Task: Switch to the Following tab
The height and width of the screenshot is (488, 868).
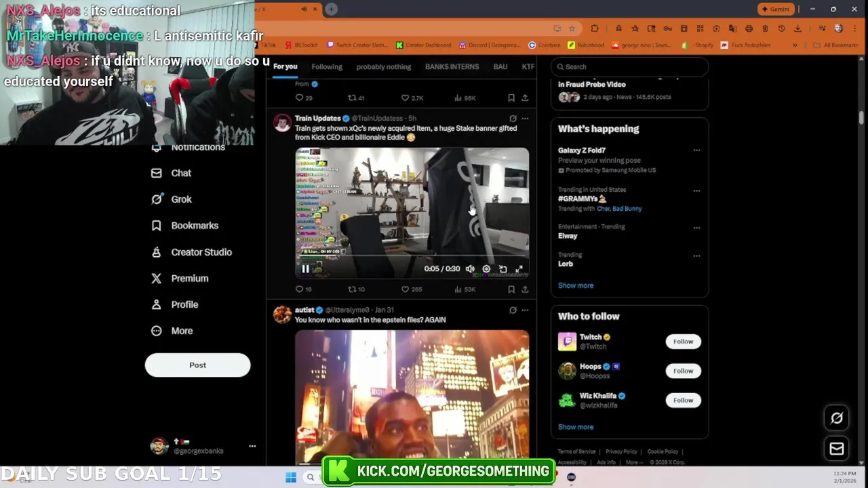Action: (327, 67)
